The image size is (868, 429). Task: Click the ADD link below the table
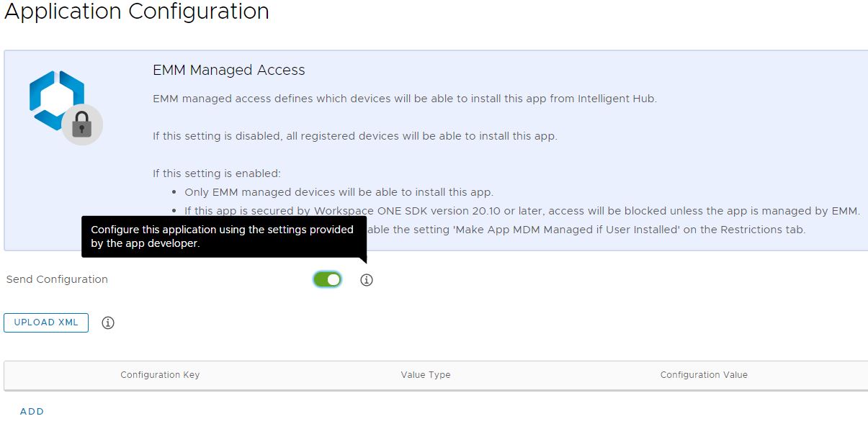tap(32, 412)
